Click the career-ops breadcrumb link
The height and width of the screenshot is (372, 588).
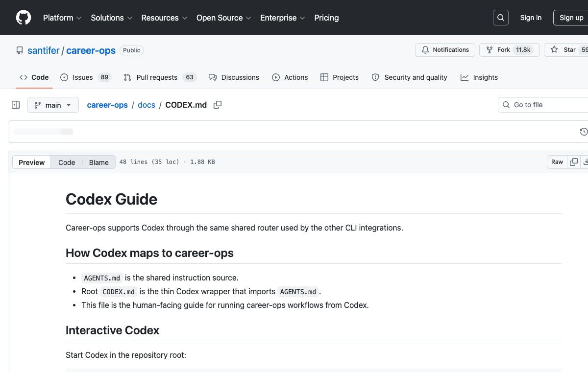tap(107, 105)
